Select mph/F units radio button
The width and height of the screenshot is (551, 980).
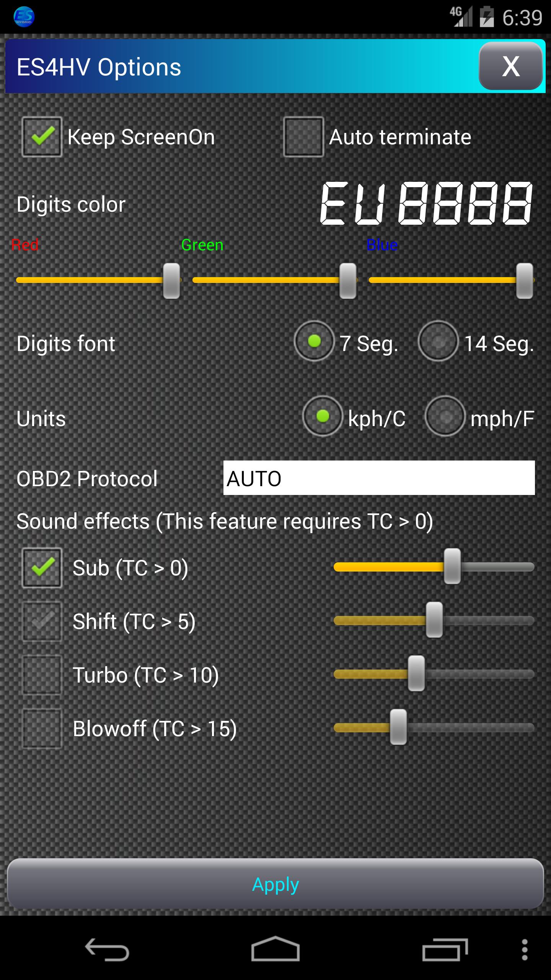pyautogui.click(x=445, y=416)
